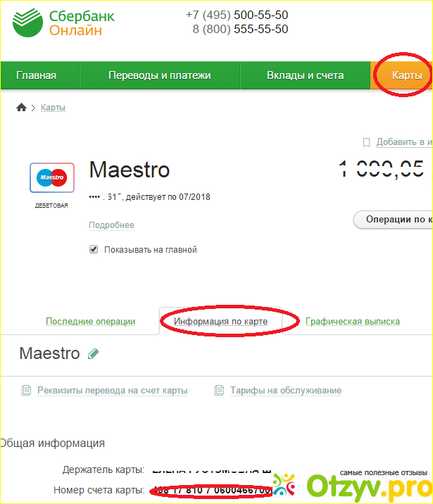Go to Вклады и счета section

(x=306, y=75)
